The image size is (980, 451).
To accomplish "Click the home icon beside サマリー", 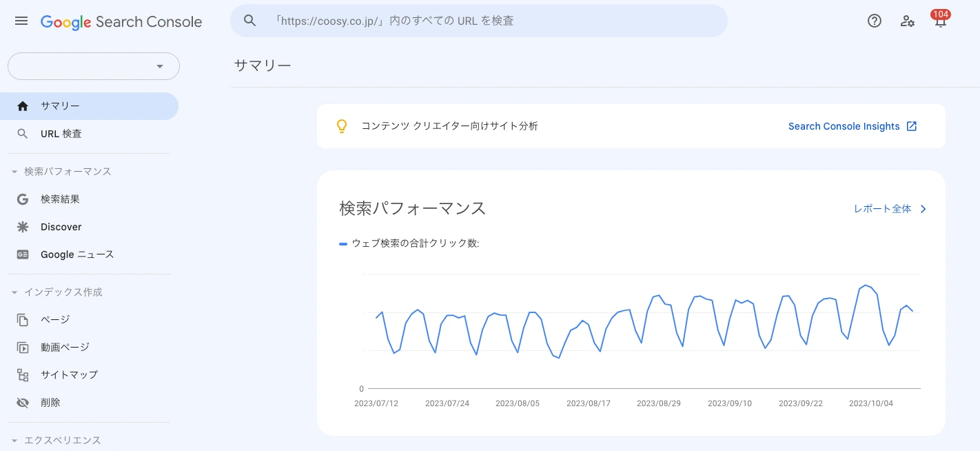I will [23, 106].
